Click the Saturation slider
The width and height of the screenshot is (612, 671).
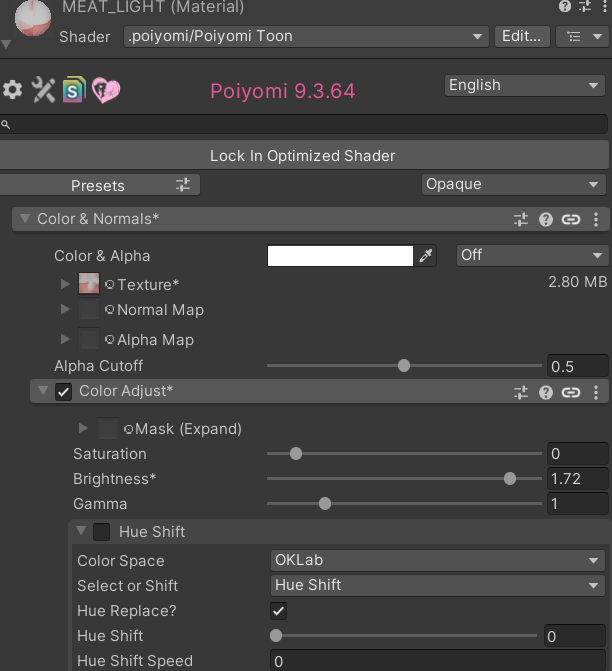pyautogui.click(x=404, y=454)
